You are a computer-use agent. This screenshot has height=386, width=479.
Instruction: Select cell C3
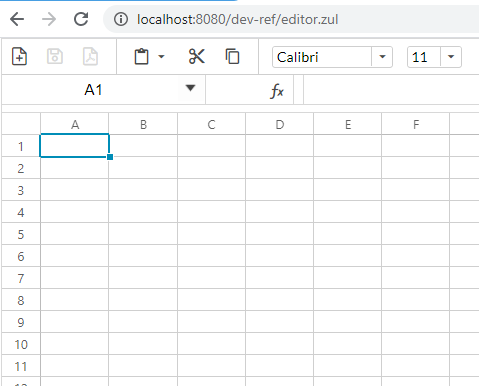(x=212, y=190)
